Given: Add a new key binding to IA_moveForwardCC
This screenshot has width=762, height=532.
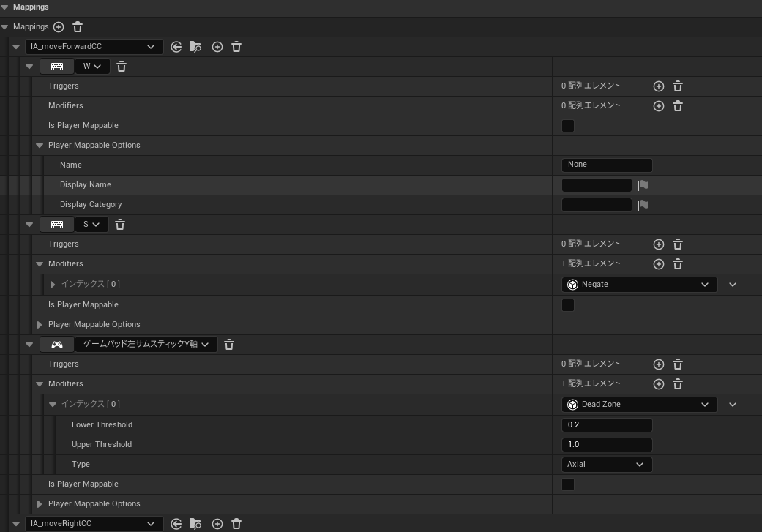Looking at the screenshot, I should click(x=217, y=46).
